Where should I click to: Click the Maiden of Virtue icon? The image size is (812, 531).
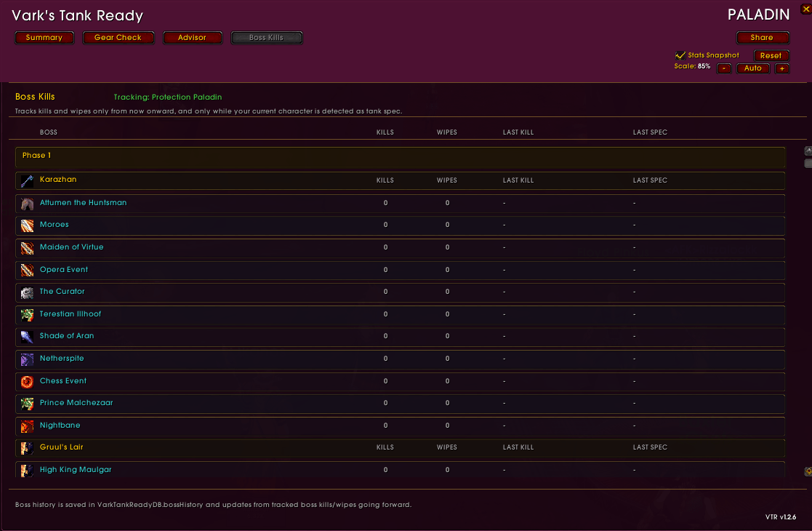(27, 248)
